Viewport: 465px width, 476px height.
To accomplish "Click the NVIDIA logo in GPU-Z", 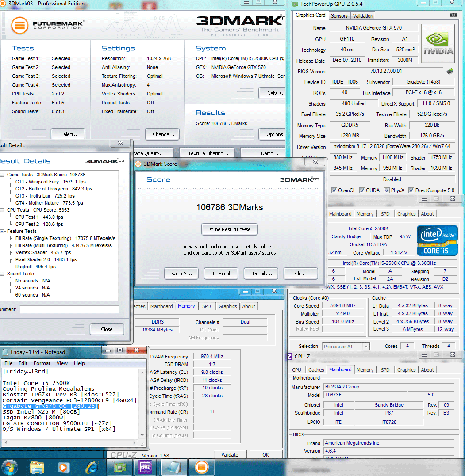I will pyautogui.click(x=438, y=43).
